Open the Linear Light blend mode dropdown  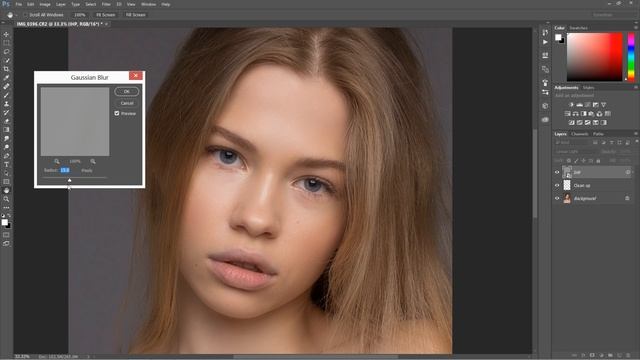point(576,151)
